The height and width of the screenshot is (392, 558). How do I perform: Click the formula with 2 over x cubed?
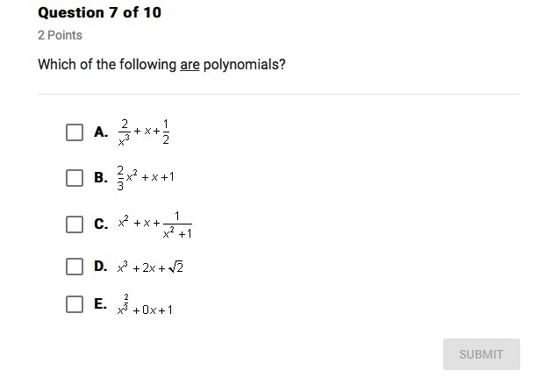(144, 132)
